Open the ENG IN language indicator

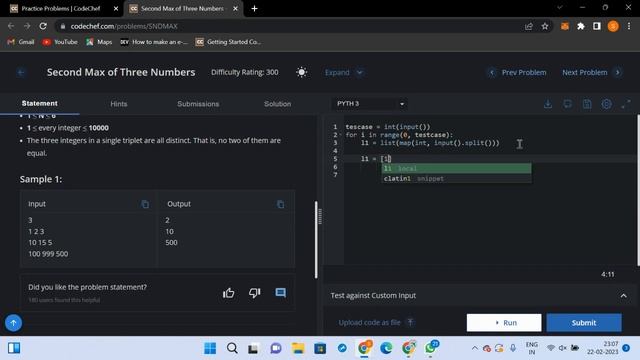(531, 348)
